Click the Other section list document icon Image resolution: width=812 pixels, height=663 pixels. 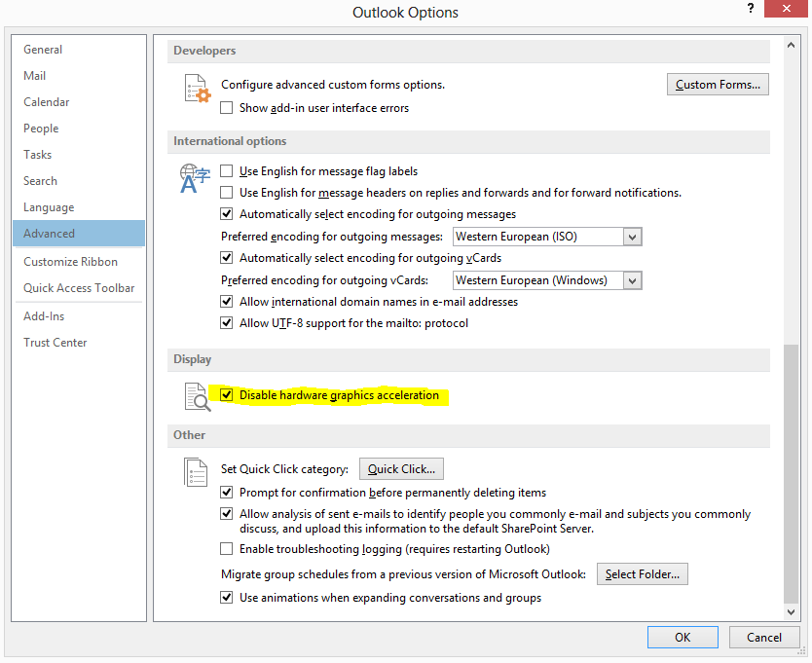tap(196, 472)
